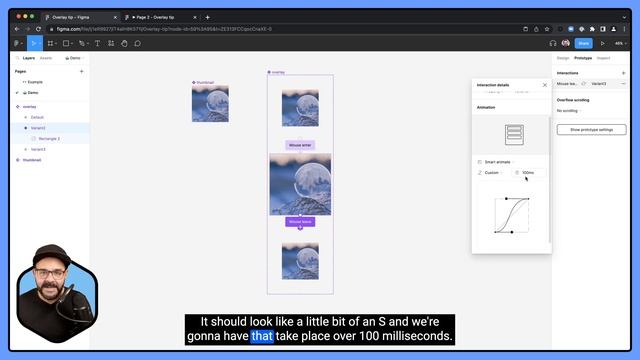Open Smart animate transition dropdown
The width and height of the screenshot is (640, 360).
pos(496,162)
